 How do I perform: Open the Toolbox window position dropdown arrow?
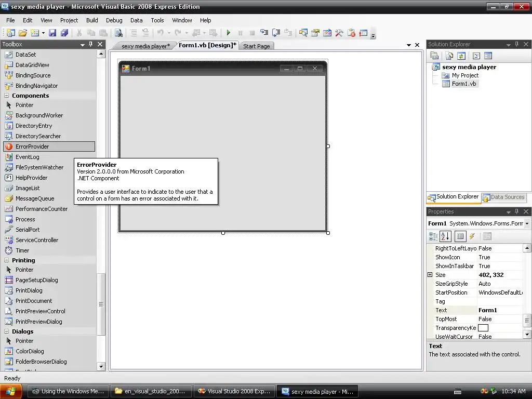click(x=83, y=45)
